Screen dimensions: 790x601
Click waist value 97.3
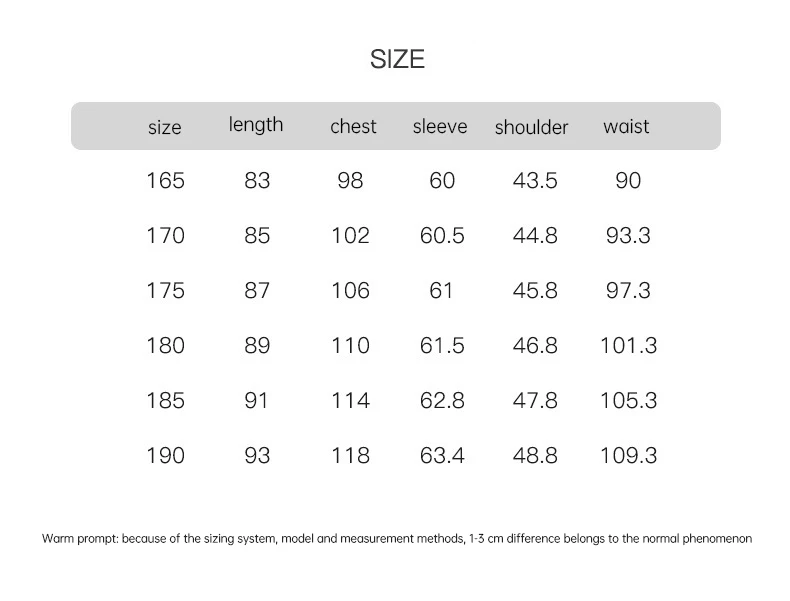628,291
